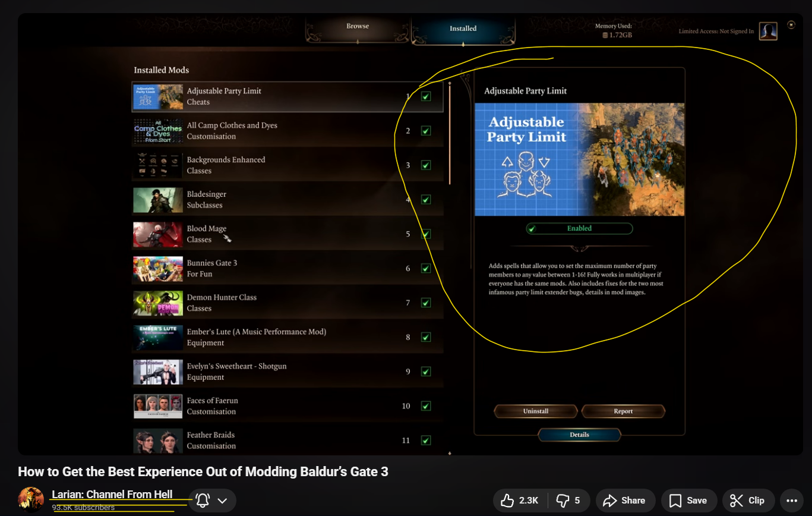Click the video title about modding Baldur's Gate 3
812x516 pixels.
pos(203,472)
